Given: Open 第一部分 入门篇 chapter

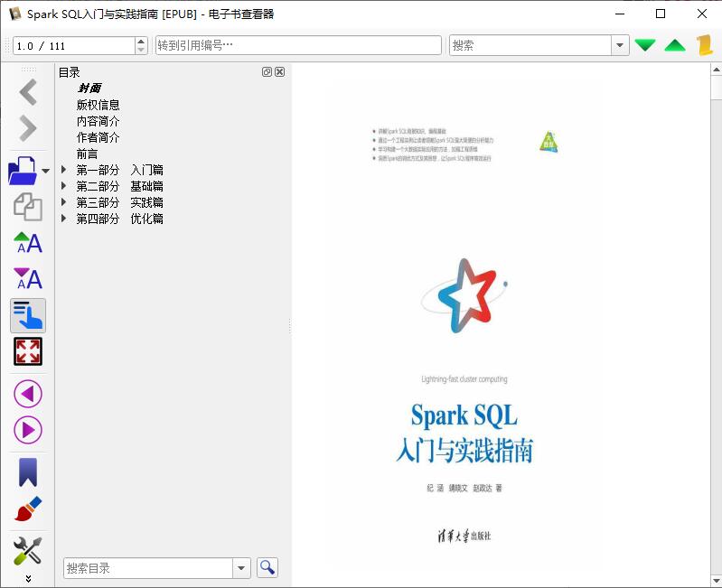Looking at the screenshot, I should [119, 170].
